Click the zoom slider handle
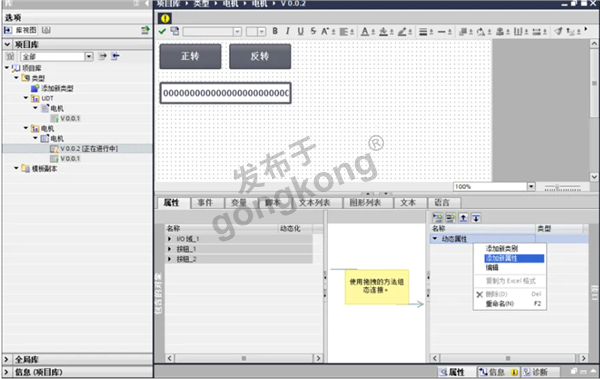Screen dimensions: 600x379 tap(557, 187)
